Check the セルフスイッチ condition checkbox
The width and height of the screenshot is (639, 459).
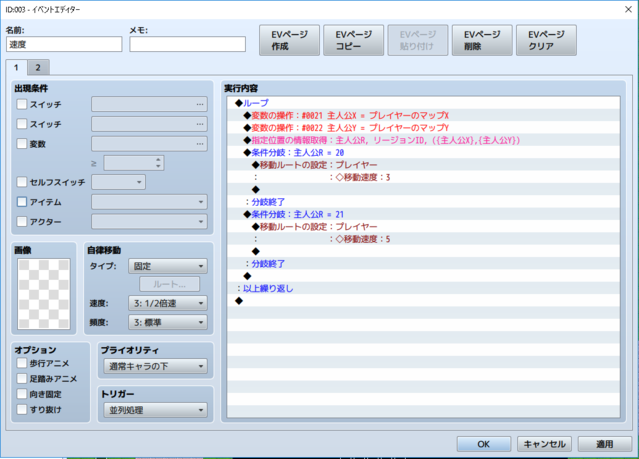(22, 182)
